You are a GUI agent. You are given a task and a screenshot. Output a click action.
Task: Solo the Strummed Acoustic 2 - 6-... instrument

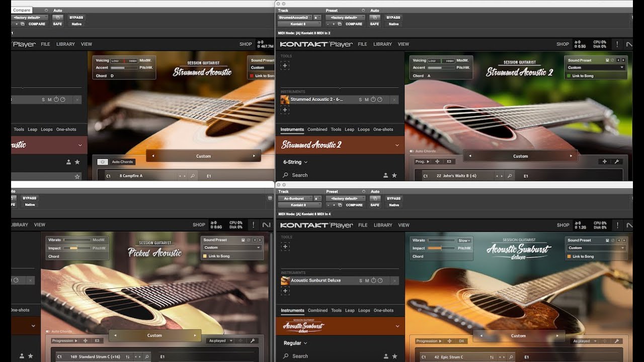pos(361,100)
